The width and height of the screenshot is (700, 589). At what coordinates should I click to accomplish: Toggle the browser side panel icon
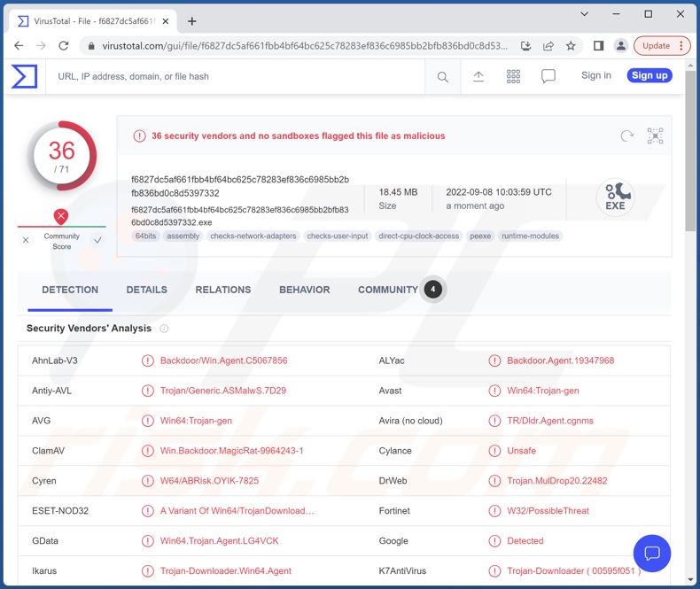[599, 45]
